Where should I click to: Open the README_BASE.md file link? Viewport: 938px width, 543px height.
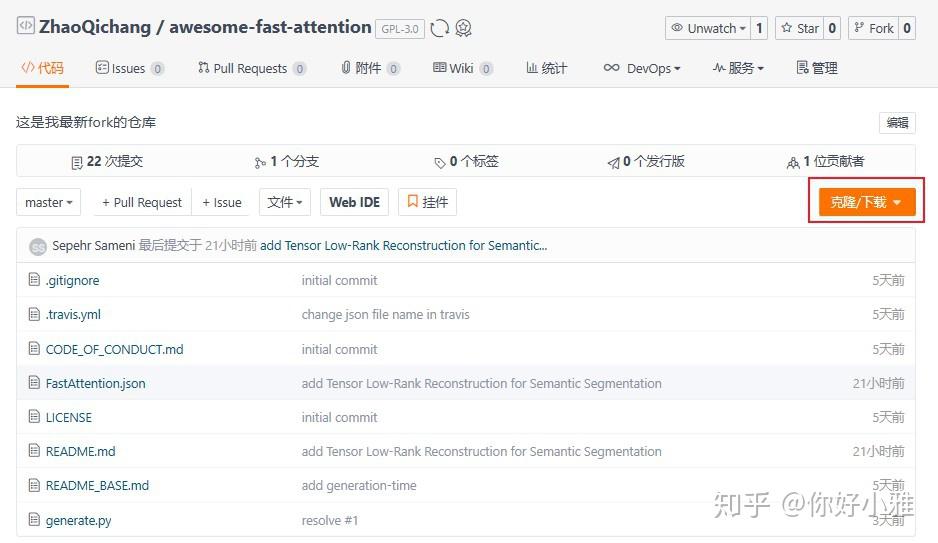[97, 485]
